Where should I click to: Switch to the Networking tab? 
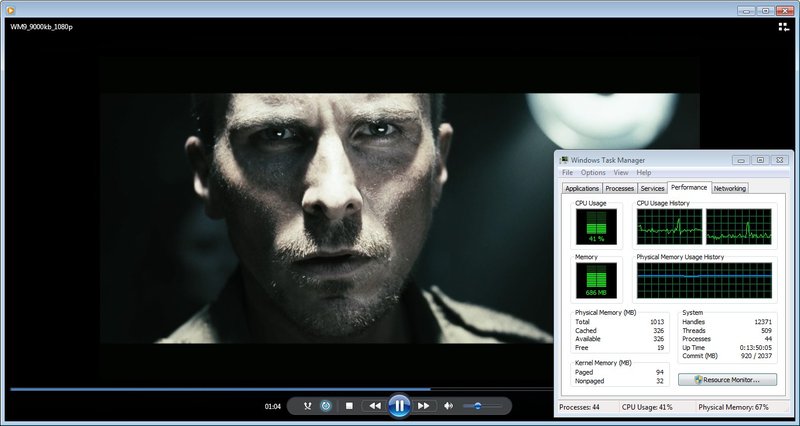tap(730, 188)
